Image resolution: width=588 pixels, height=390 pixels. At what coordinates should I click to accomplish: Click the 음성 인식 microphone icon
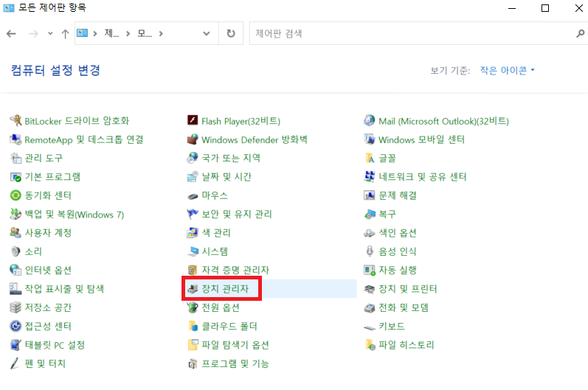pyautogui.click(x=370, y=251)
